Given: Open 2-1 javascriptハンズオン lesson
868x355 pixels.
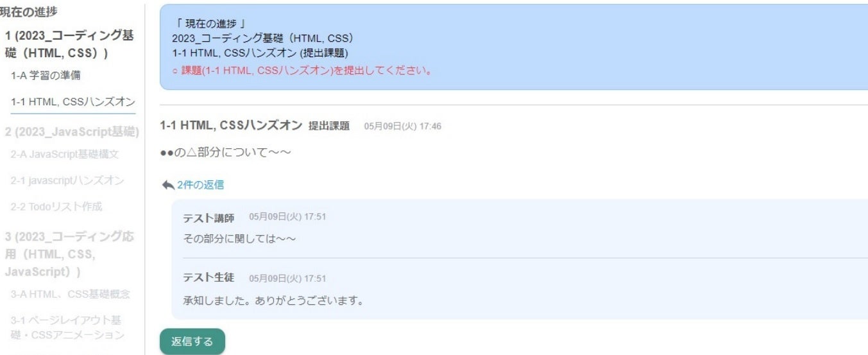Looking at the screenshot, I should click(67, 181).
